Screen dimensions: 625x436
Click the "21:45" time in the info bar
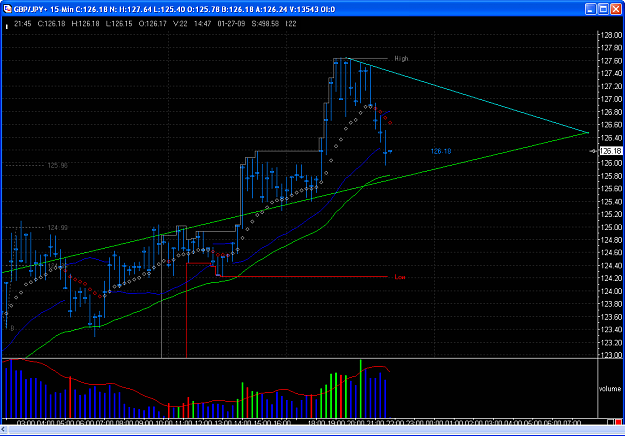[x=23, y=24]
